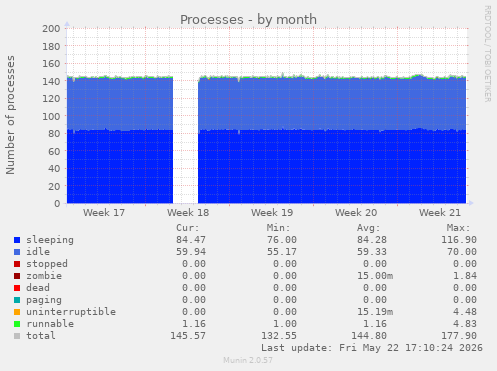Click uninterruptible average value 15.19m

click(375, 312)
